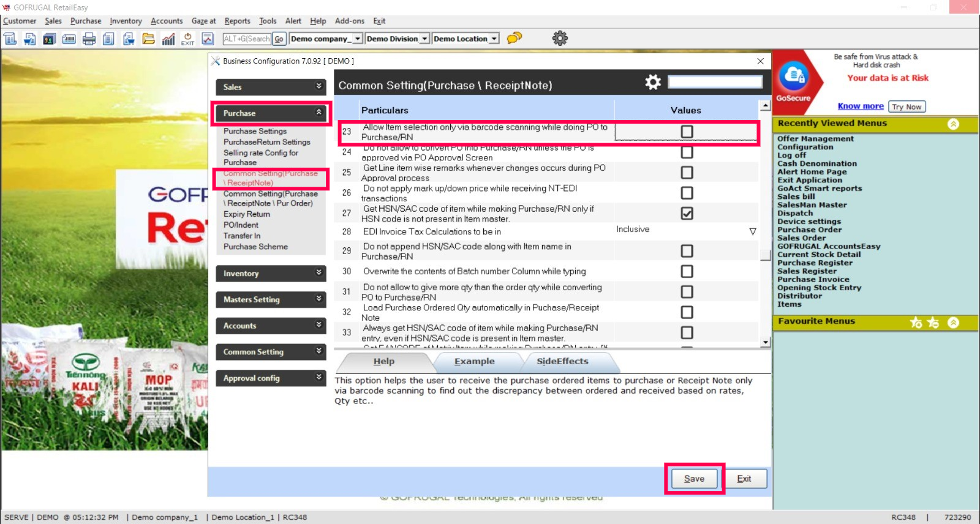Follow the Know more link
The height and width of the screenshot is (524, 980).
click(x=860, y=106)
